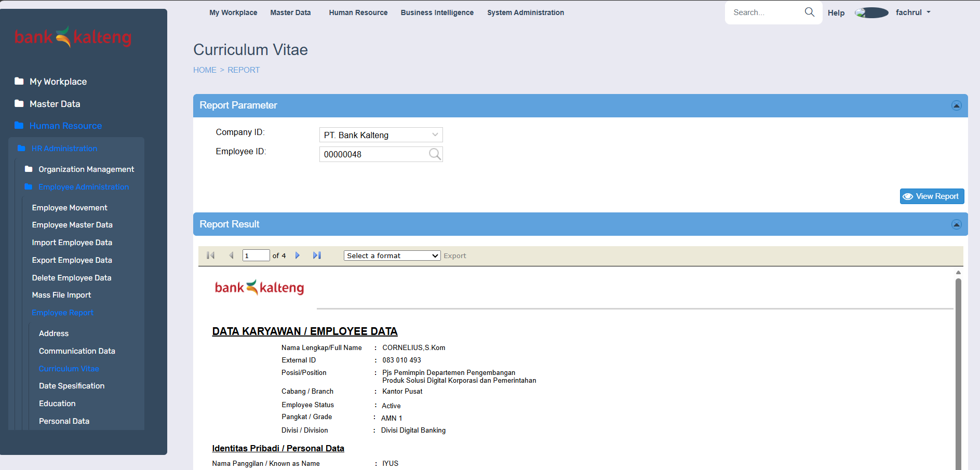Collapse the Report Result panel
Screen dimensions: 980x470
point(956,224)
